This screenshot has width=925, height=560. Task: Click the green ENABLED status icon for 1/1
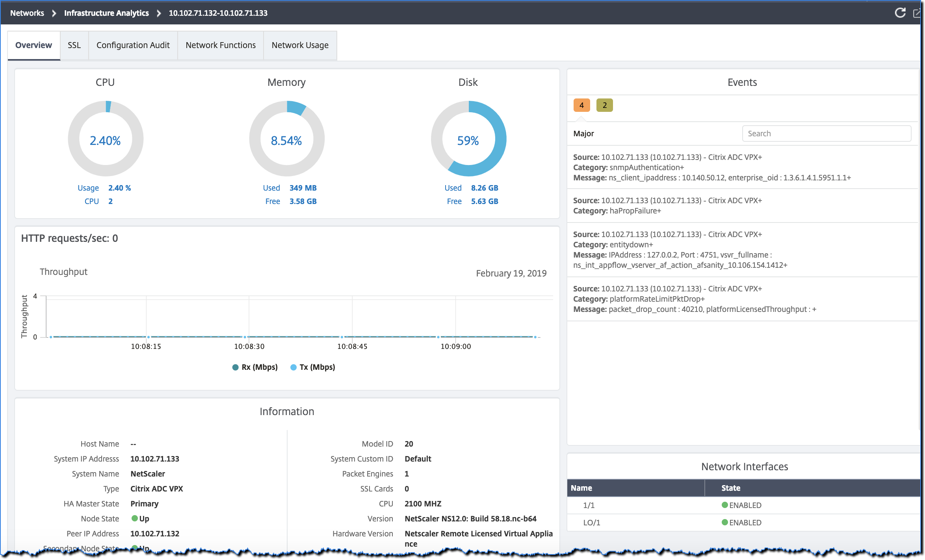(x=724, y=505)
